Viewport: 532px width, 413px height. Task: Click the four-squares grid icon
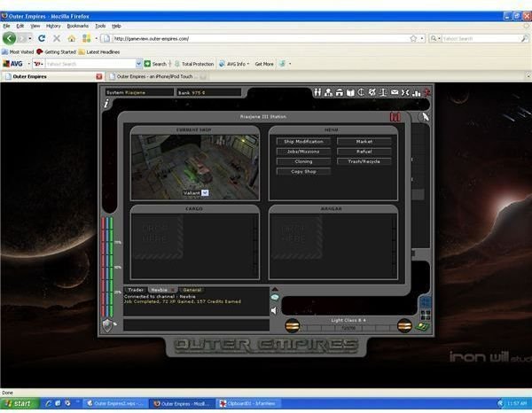425,316
